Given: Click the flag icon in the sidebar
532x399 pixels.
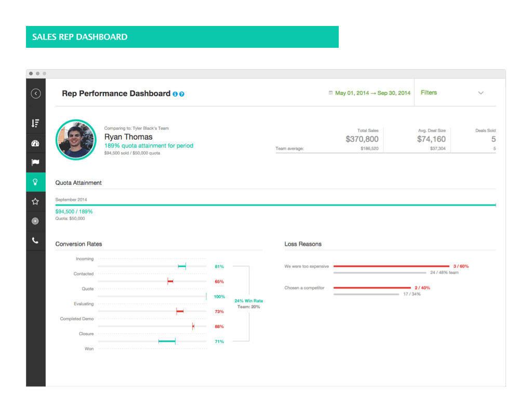Looking at the screenshot, I should coord(35,162).
